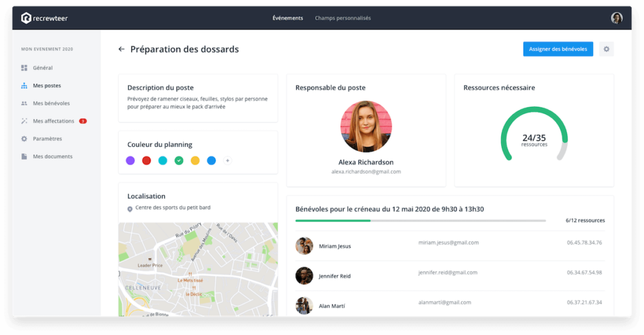This screenshot has height=335, width=644.
Task: Click Leader Price on the map
Action: (x=150, y=265)
